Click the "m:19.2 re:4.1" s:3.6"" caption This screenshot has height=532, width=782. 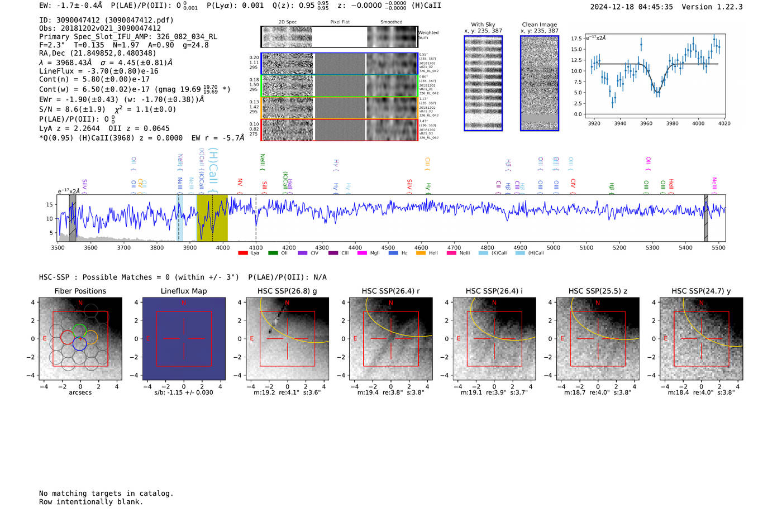click(288, 392)
